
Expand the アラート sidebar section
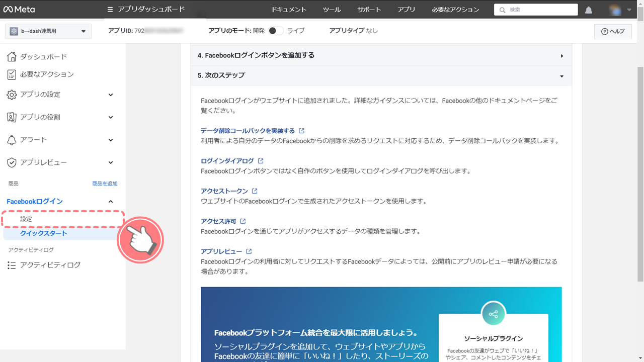point(111,140)
